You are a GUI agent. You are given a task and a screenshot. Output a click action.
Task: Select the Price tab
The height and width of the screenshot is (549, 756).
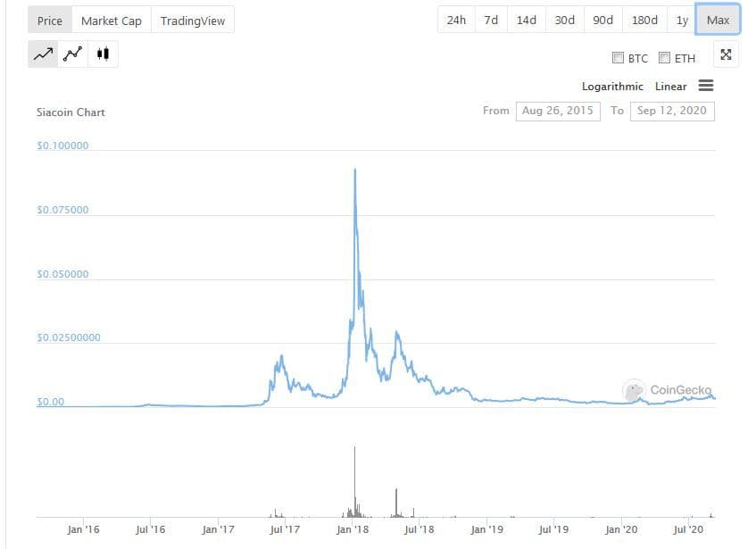point(50,21)
